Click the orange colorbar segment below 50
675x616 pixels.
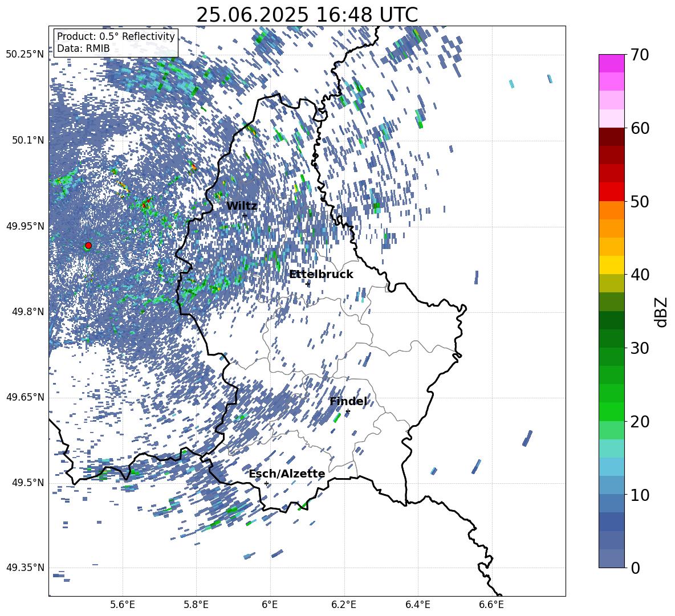click(611, 210)
